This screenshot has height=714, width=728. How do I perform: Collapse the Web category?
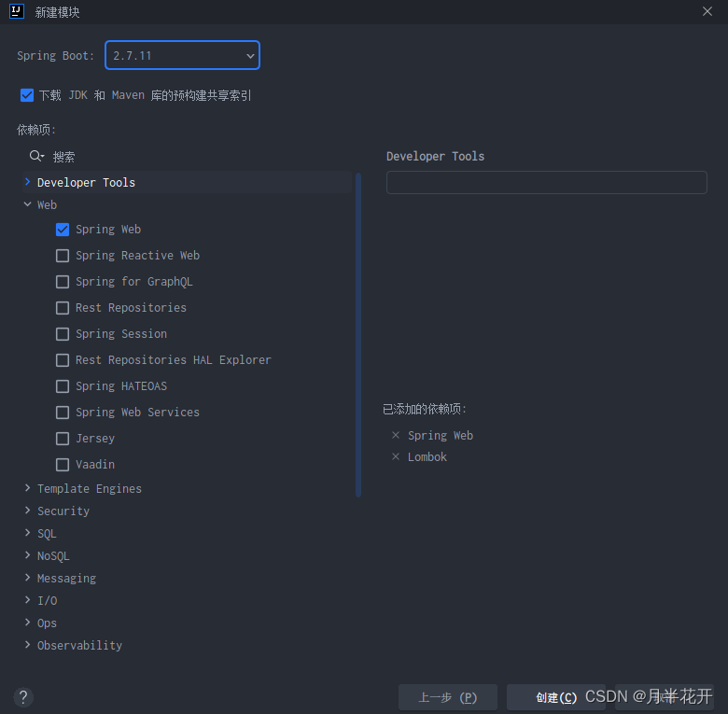pyautogui.click(x=27, y=205)
